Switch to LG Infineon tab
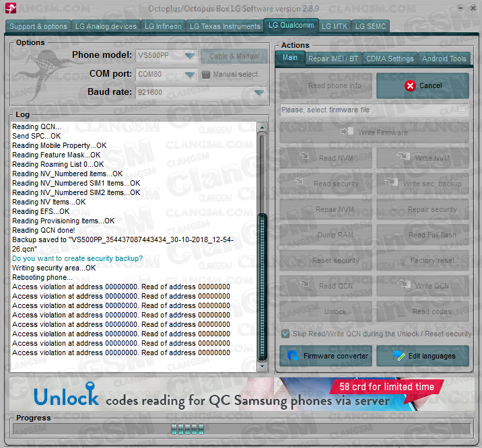 pyautogui.click(x=163, y=26)
